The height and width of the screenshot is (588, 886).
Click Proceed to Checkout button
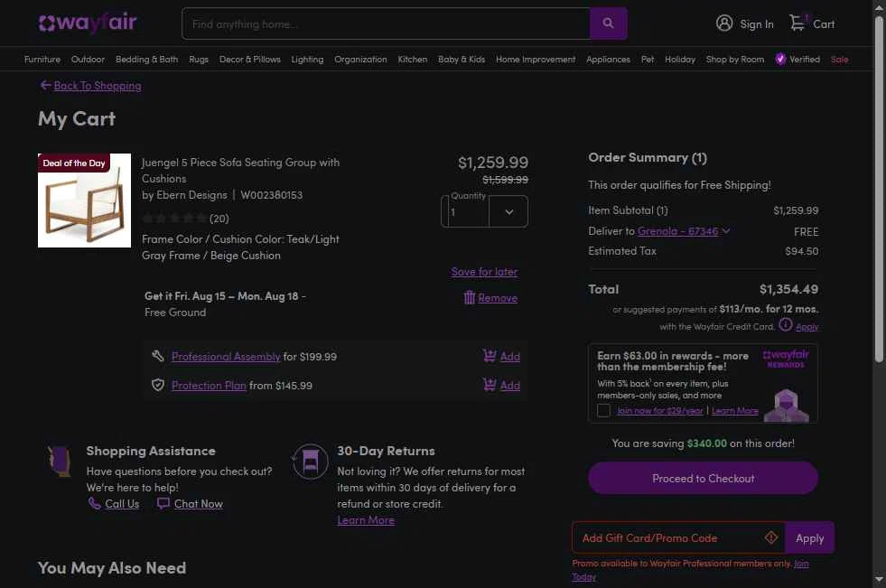coord(703,478)
